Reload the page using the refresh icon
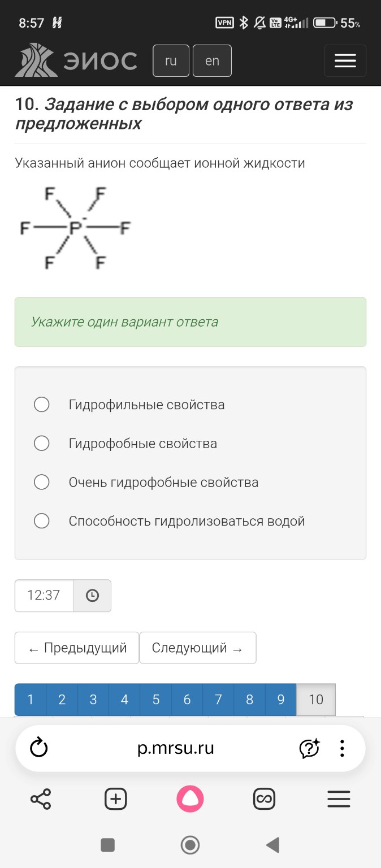Screen dimensions: 381x868 coord(38,748)
